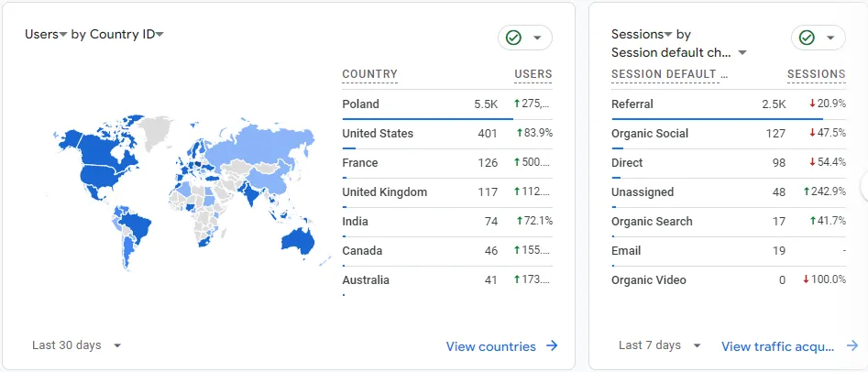Image resolution: width=868 pixels, height=372 pixels.
Task: Click the COUNTRY column header
Action: (369, 74)
